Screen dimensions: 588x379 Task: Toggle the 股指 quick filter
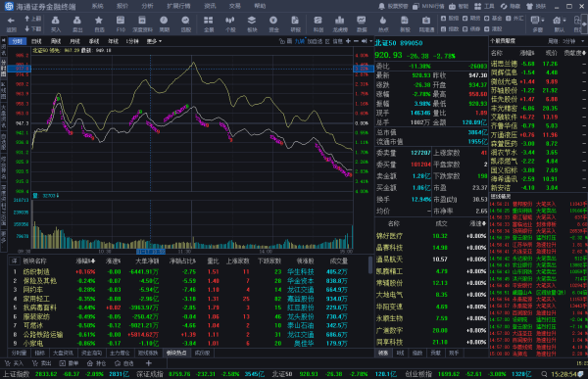click(x=449, y=18)
